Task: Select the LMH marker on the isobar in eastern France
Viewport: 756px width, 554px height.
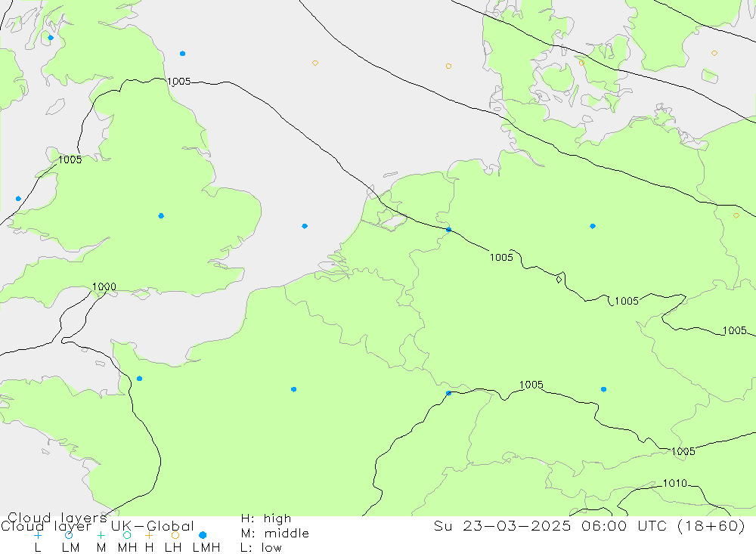Action: [449, 394]
